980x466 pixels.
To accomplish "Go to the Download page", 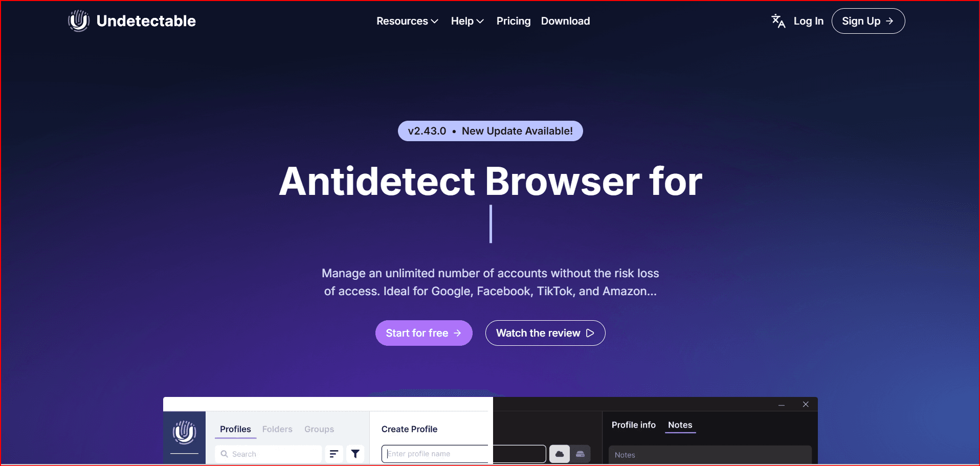I will [566, 21].
